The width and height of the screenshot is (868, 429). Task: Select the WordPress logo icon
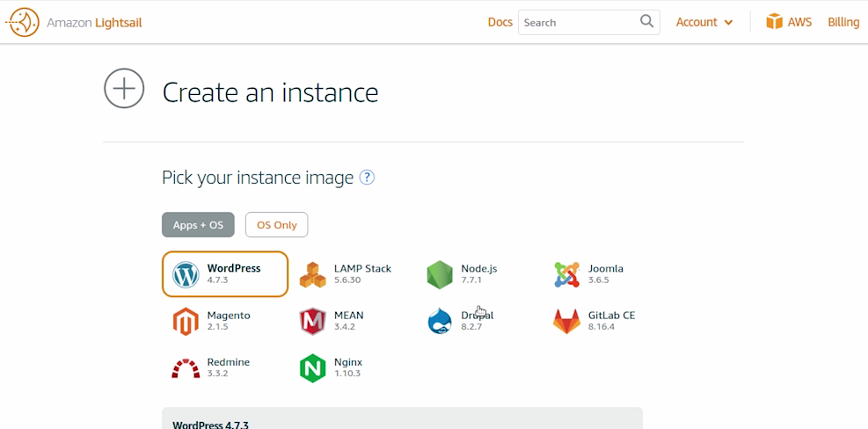(186, 274)
